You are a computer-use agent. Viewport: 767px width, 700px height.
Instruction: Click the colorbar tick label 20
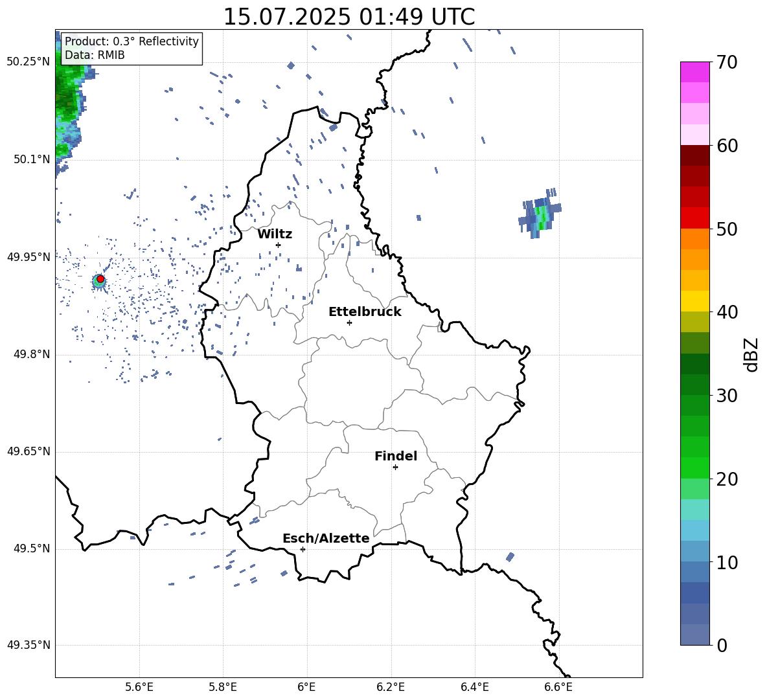(x=727, y=479)
